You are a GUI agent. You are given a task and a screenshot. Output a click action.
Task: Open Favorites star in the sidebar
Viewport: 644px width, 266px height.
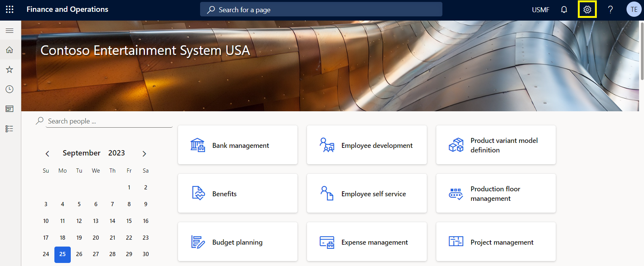click(10, 69)
